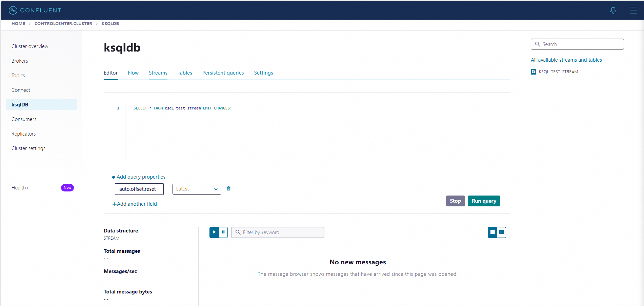The image size is (644, 306).
Task: Click the Messages/sec label
Action: tap(120, 271)
